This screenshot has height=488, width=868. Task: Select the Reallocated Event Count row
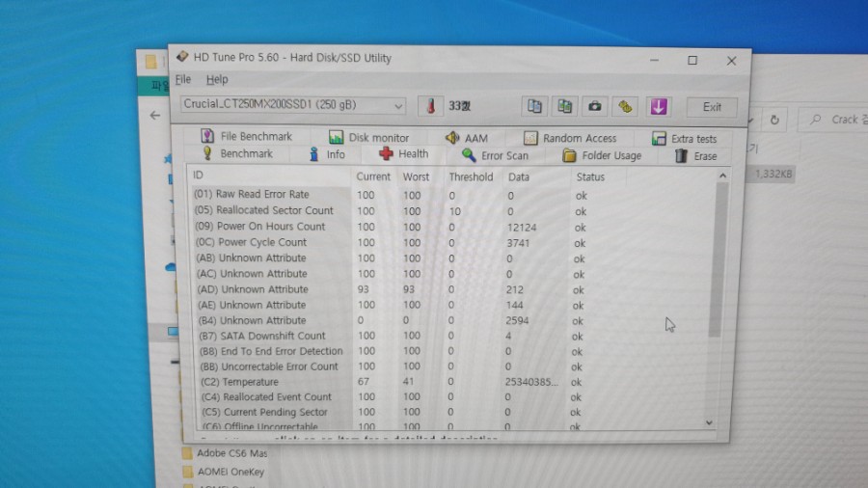[453, 396]
